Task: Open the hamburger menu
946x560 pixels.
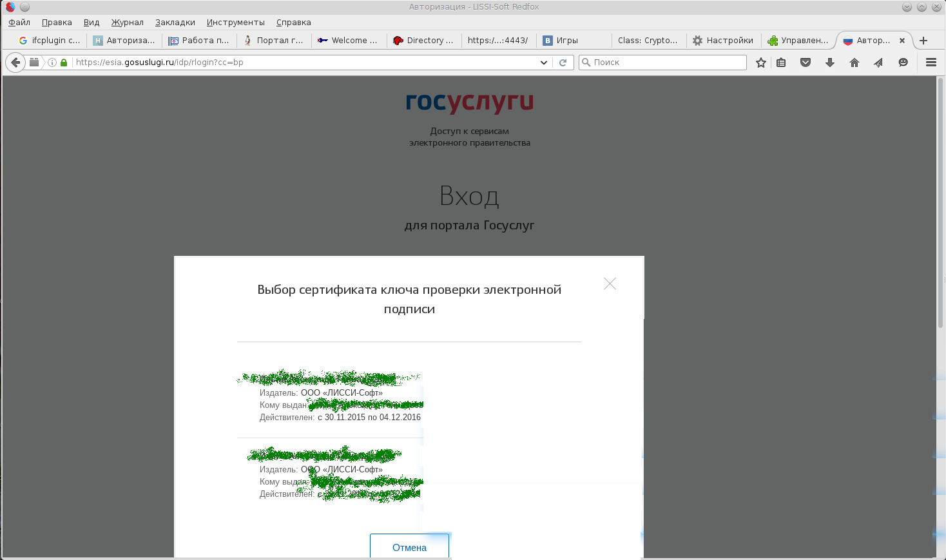Action: (x=931, y=63)
